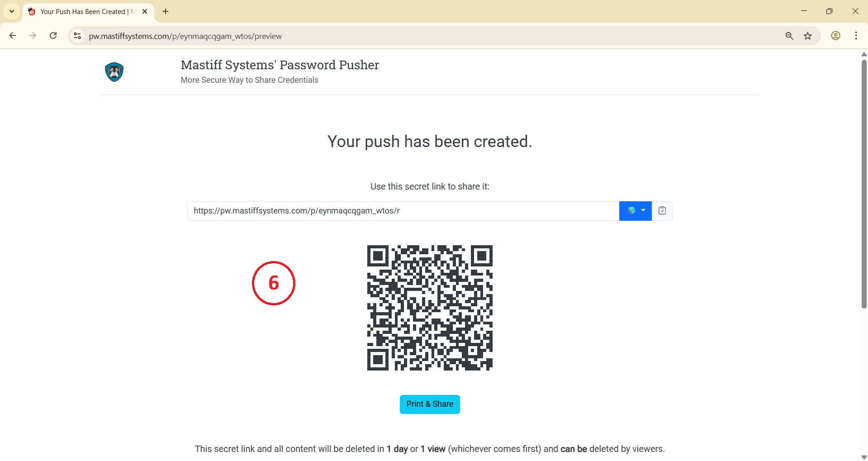
Task: Click the QR code image
Action: click(x=429, y=308)
